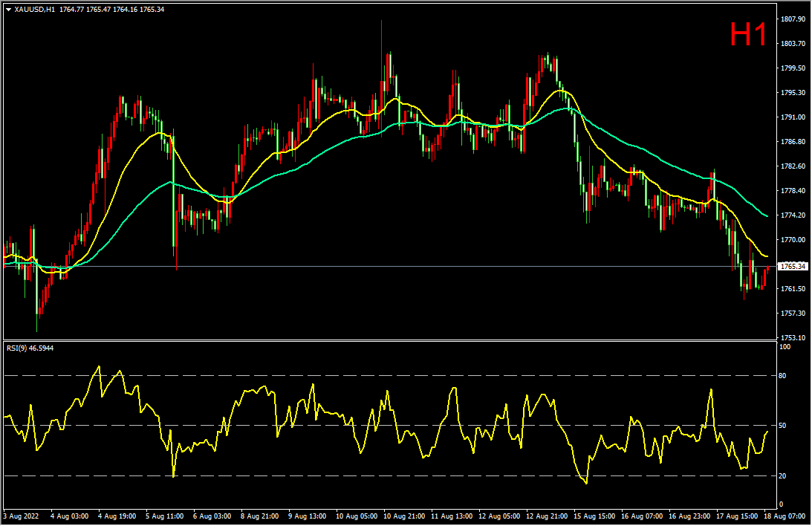Click the 12 Aug 05:00 time label
This screenshot has height=526, width=812.
(500, 516)
